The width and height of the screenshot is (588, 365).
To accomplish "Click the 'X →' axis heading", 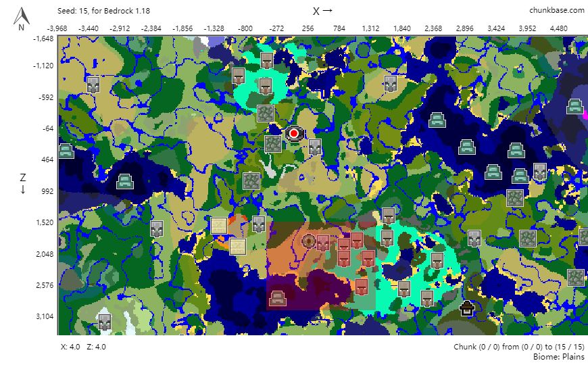I will click(x=323, y=11).
